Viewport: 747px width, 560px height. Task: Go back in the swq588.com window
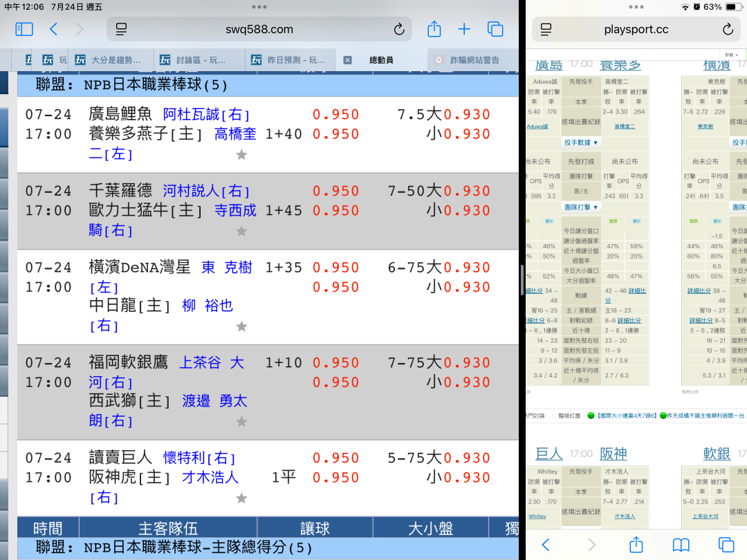coord(54,29)
